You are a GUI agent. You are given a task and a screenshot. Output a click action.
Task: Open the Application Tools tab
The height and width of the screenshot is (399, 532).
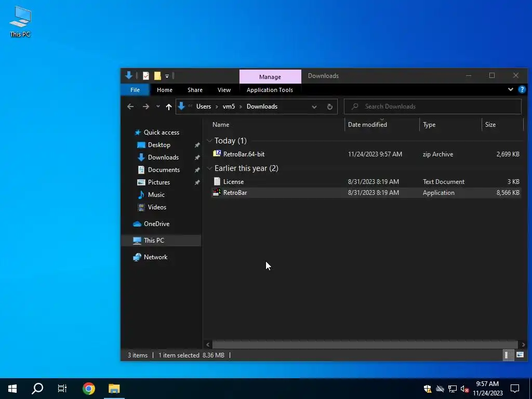(270, 90)
